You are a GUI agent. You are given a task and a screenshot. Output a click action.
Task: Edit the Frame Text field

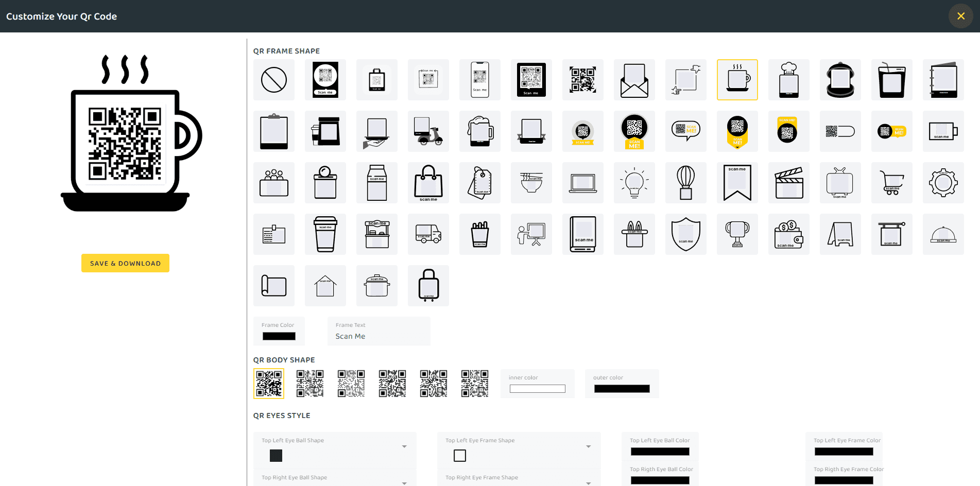click(379, 331)
